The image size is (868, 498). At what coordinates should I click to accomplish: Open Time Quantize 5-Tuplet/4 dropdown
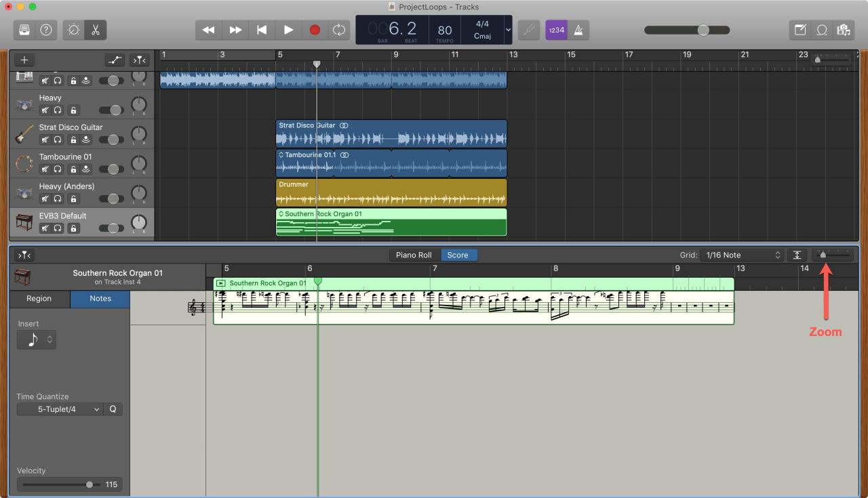[60, 409]
